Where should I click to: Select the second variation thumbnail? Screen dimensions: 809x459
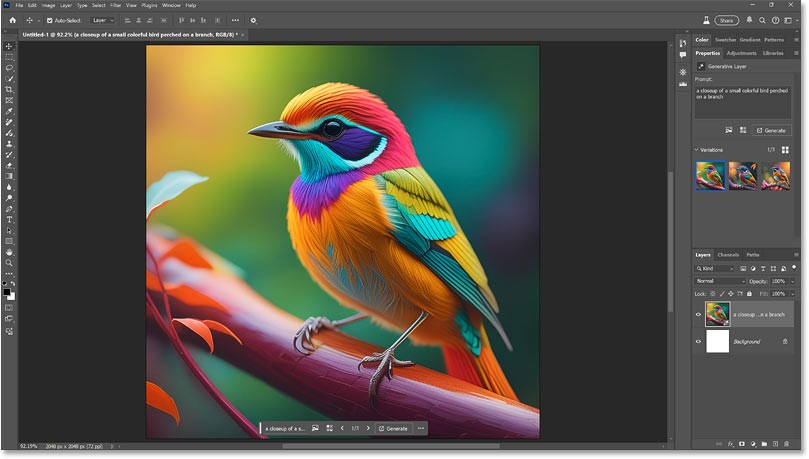(743, 175)
